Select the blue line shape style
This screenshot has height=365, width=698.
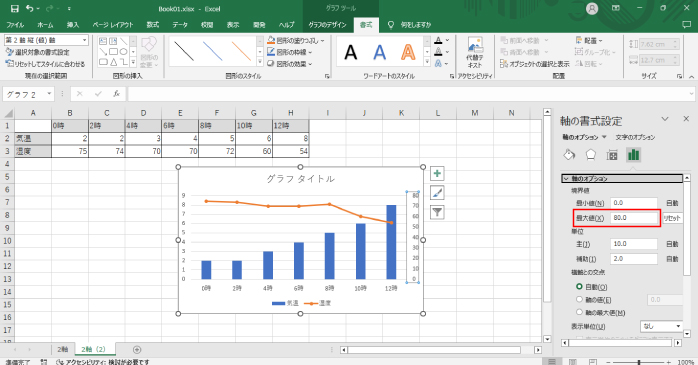[213, 51]
